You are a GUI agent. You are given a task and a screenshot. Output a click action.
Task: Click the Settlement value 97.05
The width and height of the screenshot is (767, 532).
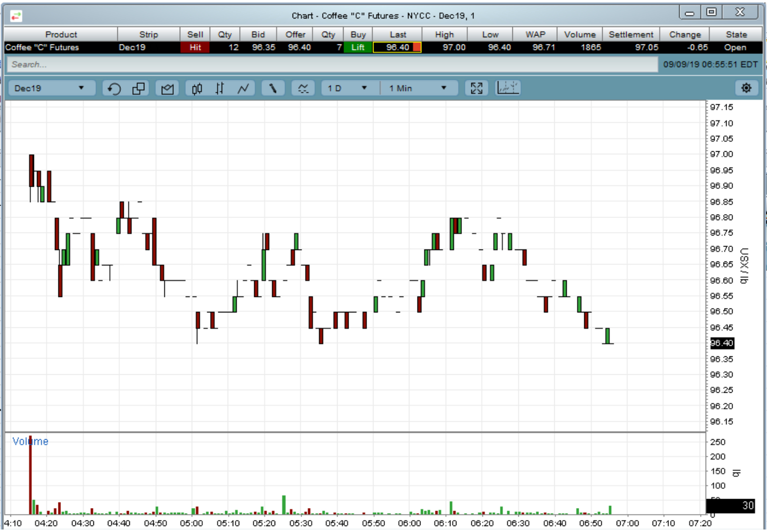point(647,47)
